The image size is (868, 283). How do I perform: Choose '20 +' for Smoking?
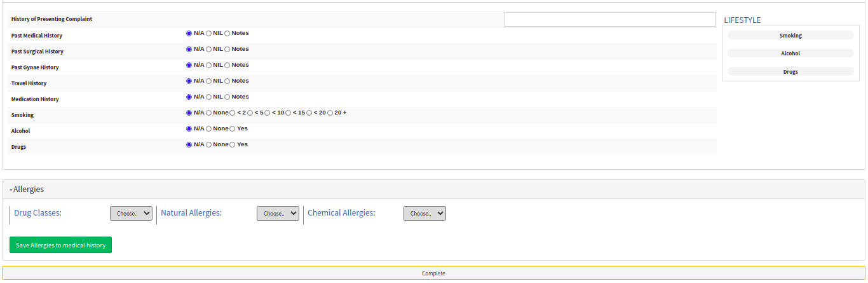coord(330,113)
